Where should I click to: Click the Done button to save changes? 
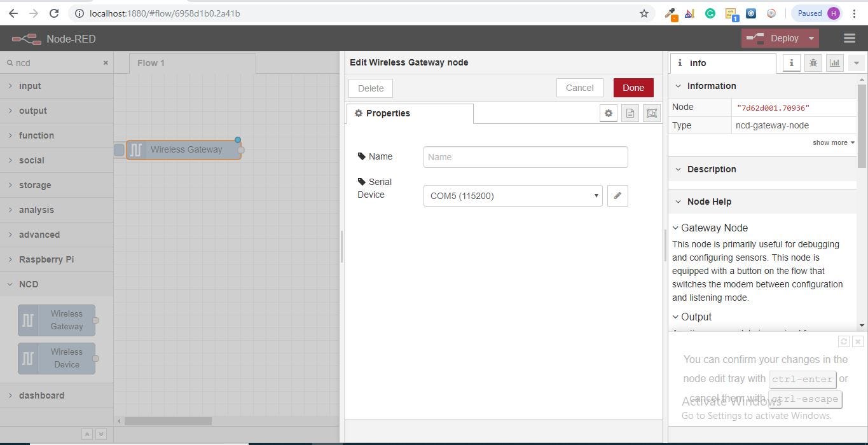(633, 87)
